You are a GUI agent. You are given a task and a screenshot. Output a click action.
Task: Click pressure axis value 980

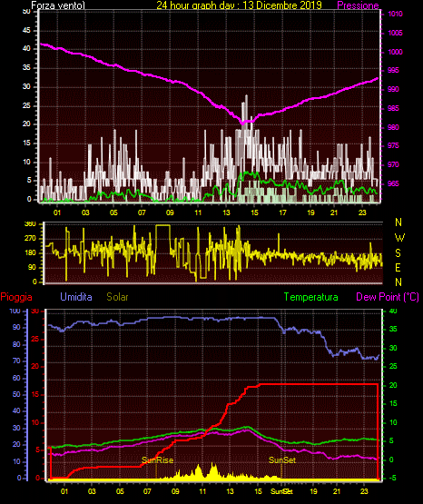click(393, 127)
